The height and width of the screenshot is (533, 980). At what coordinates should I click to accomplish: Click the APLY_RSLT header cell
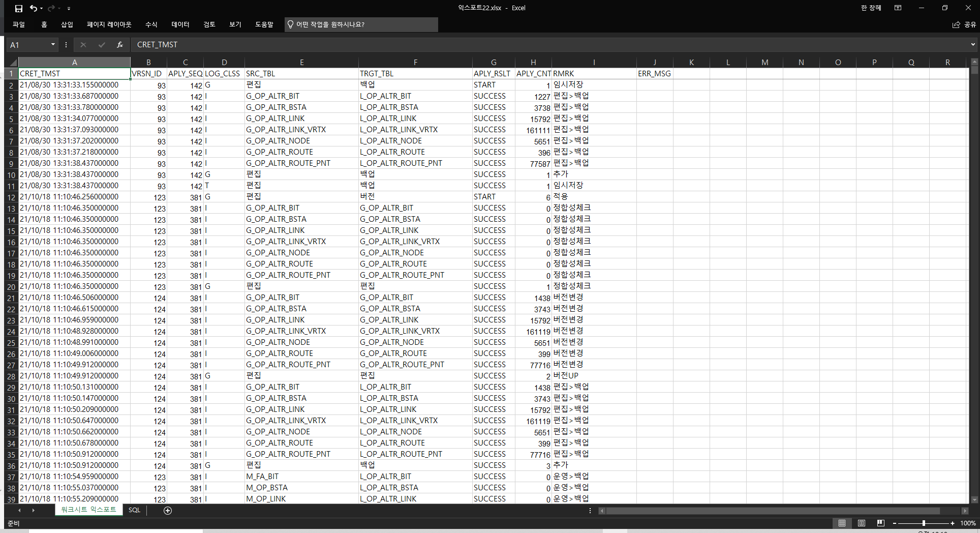point(494,74)
